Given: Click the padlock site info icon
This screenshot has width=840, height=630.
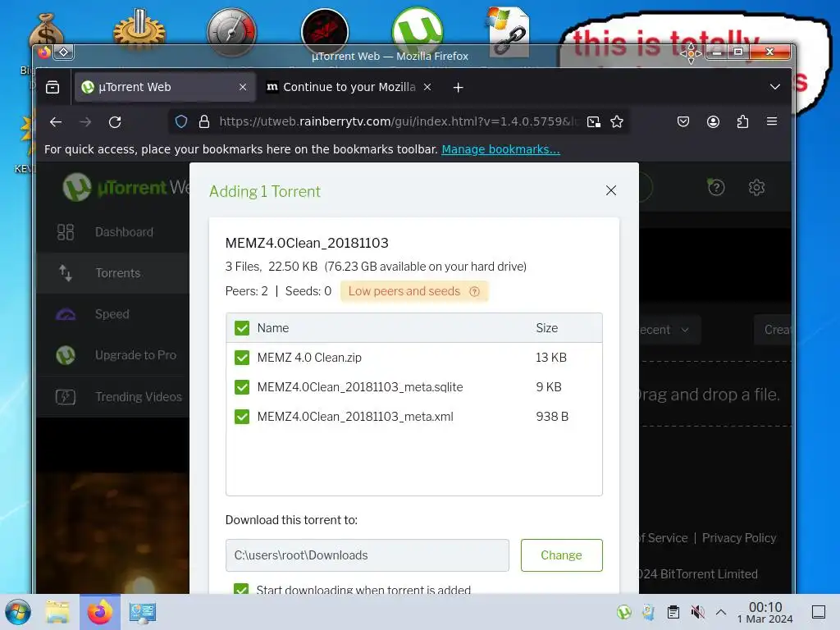Looking at the screenshot, I should 204,121.
